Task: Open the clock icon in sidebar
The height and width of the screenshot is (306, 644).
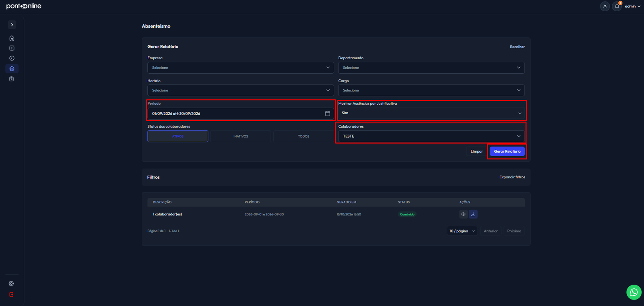Action: pyautogui.click(x=12, y=58)
